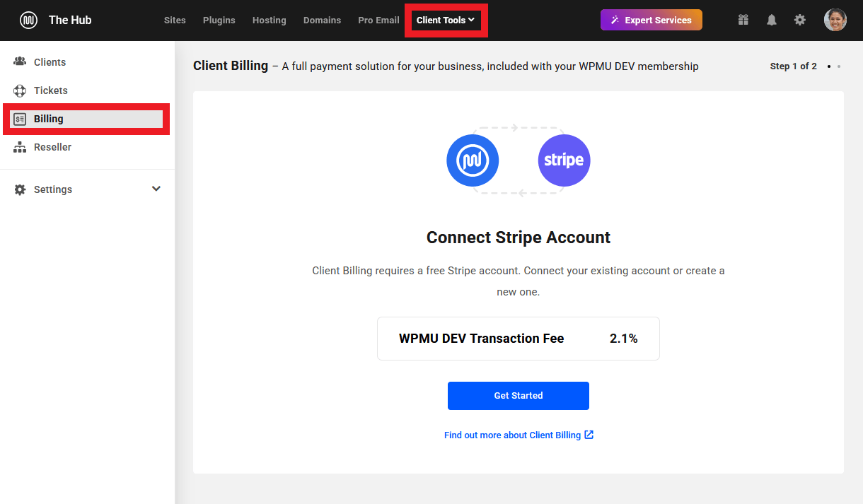Viewport: 863px width, 504px height.
Task: Navigate to the Domains section
Action: [x=322, y=20]
